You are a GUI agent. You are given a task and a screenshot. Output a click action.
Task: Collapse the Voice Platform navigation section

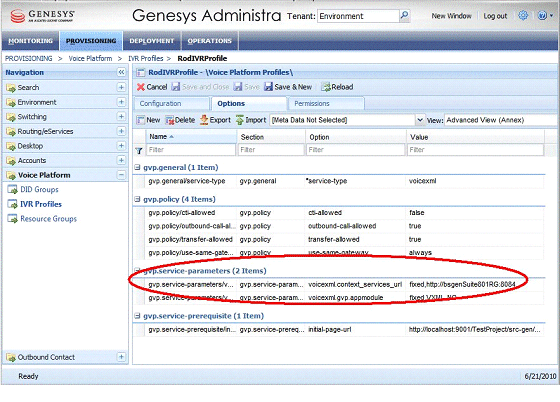121,175
